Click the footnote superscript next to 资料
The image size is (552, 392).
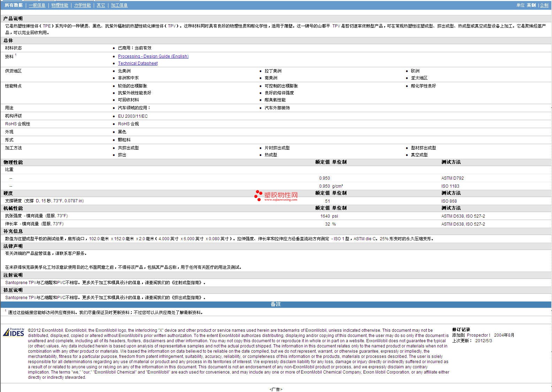coord(16,55)
